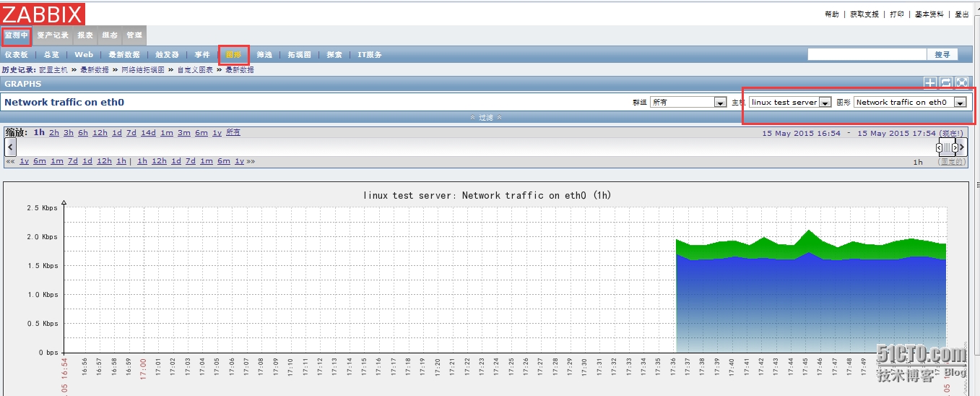This screenshot has width=980, height=396.
Task: Click the 获取支援 support link
Action: coord(864,14)
